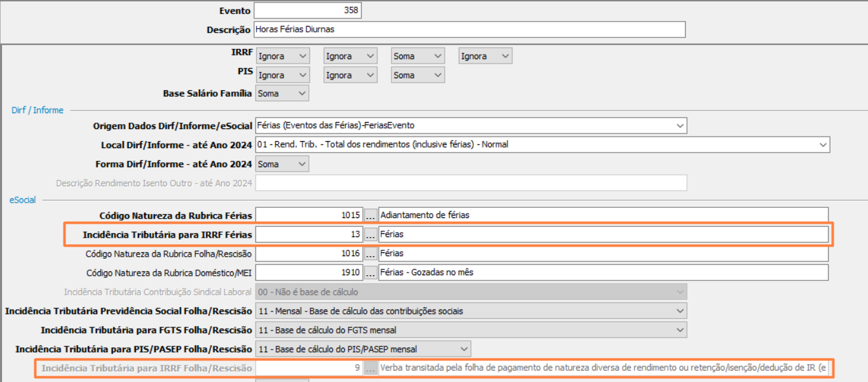Open the third PIS dropdown showing Soma

click(x=417, y=75)
